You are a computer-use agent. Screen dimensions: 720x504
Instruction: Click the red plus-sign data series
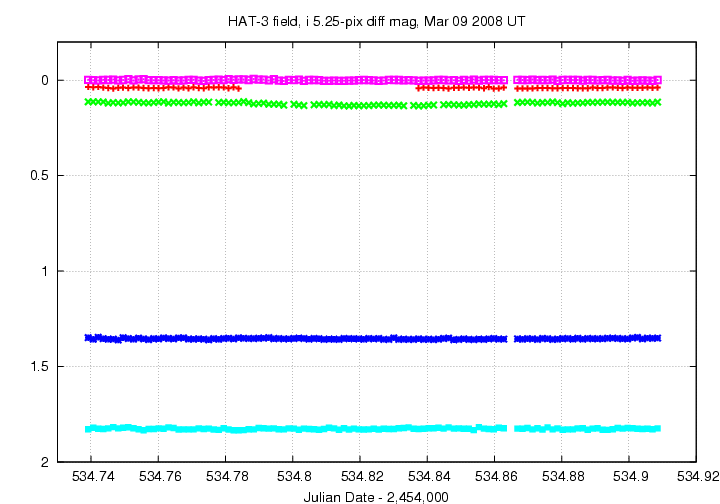point(372,88)
